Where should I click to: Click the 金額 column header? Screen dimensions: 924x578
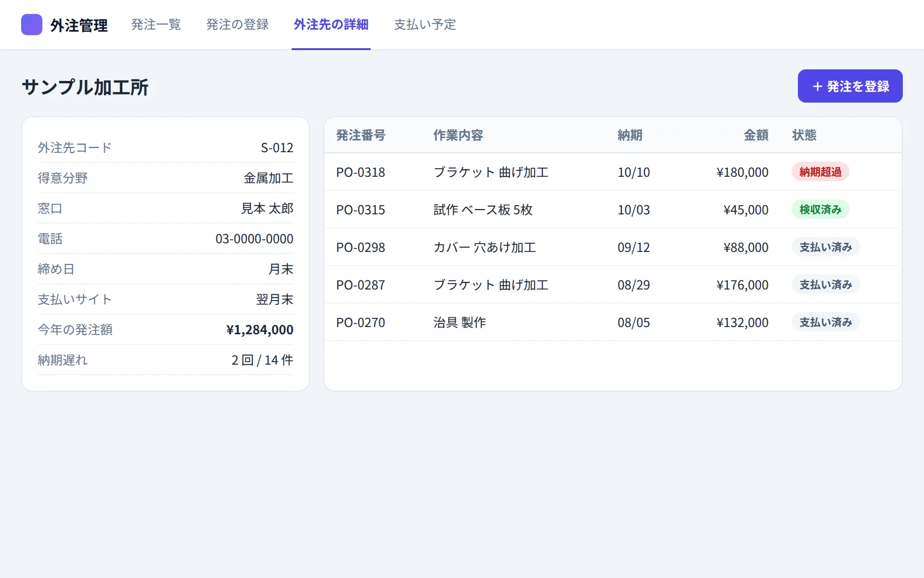click(x=756, y=135)
